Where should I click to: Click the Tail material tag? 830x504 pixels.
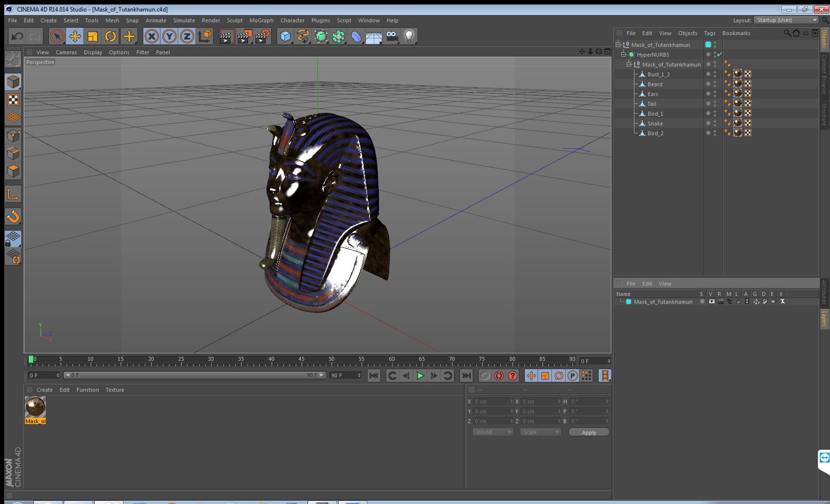738,103
